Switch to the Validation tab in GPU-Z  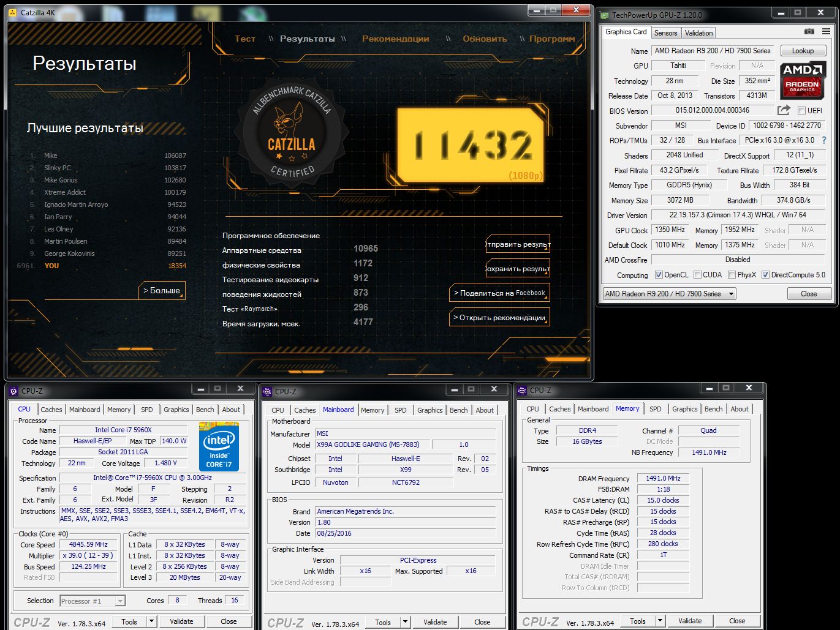[x=698, y=33]
